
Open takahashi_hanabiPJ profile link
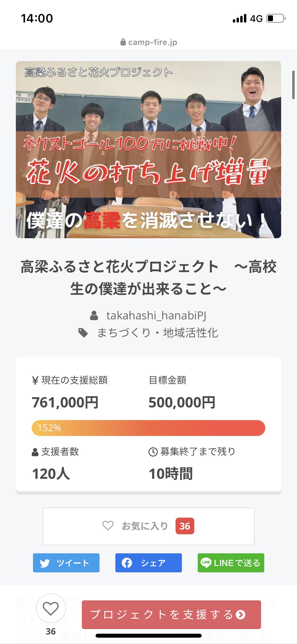point(156,316)
